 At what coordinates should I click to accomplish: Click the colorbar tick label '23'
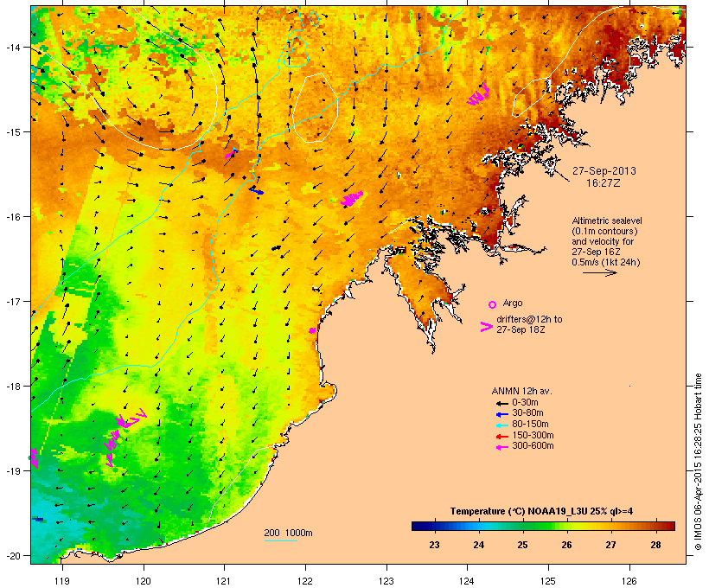click(434, 545)
